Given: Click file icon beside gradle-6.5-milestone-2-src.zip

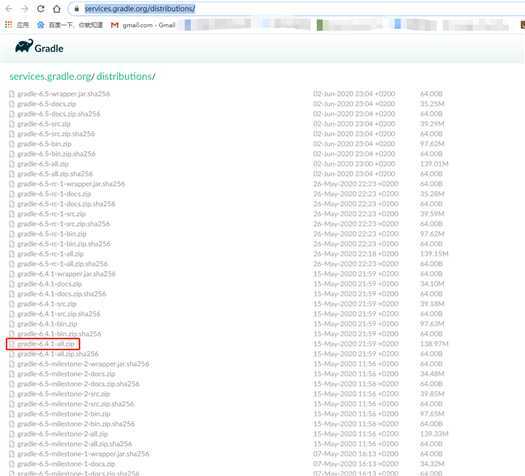Looking at the screenshot, I should tap(12, 394).
